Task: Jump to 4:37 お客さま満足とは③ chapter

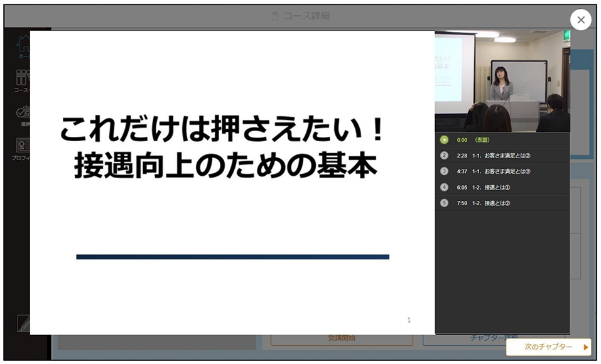Action: [x=502, y=171]
